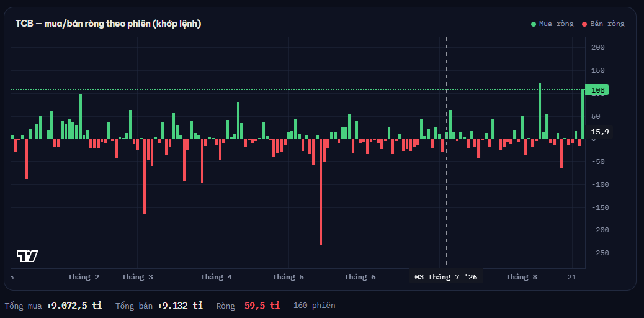Click the red bar reaching -165 in Tháng 3
Screen dimensions: 644x318
tap(145, 176)
